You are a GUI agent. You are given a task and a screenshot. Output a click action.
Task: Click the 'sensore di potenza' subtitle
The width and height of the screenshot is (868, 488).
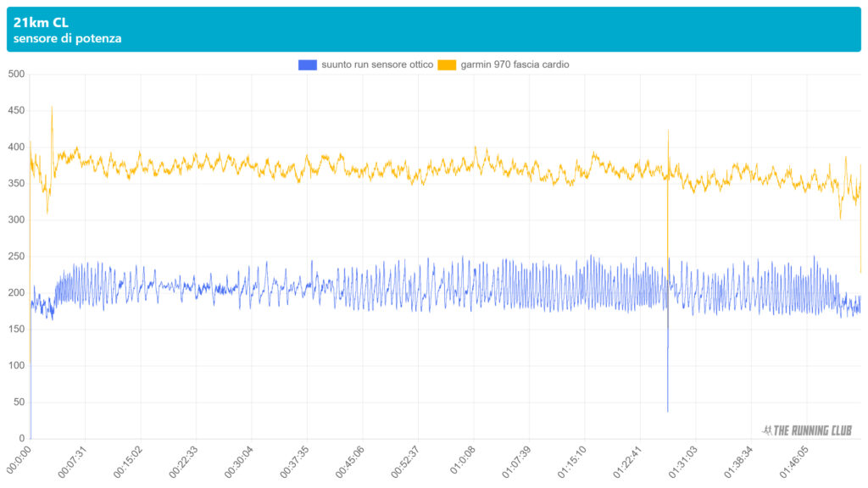67,38
